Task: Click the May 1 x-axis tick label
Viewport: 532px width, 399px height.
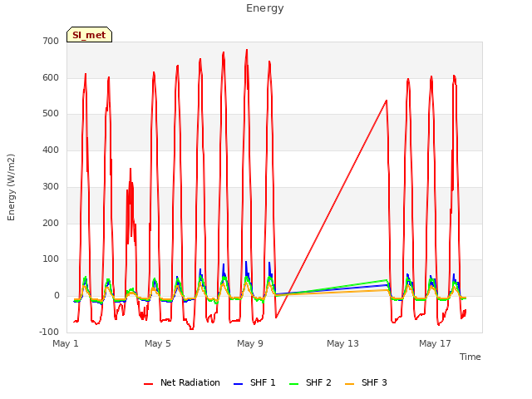Action: (x=66, y=343)
